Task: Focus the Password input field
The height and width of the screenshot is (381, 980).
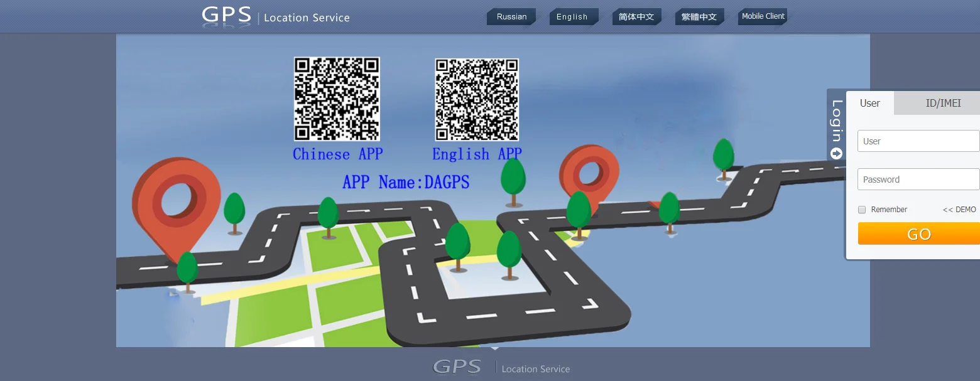Action: (918, 180)
